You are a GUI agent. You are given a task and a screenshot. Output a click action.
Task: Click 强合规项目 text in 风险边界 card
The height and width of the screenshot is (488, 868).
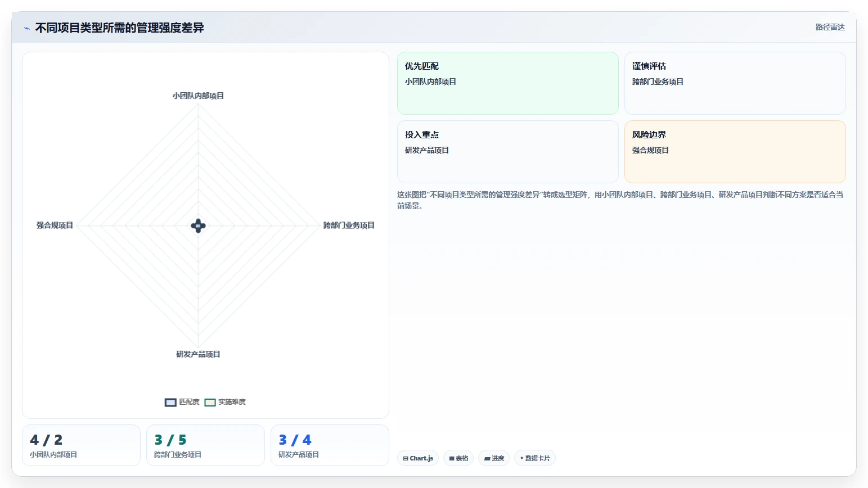click(x=650, y=150)
